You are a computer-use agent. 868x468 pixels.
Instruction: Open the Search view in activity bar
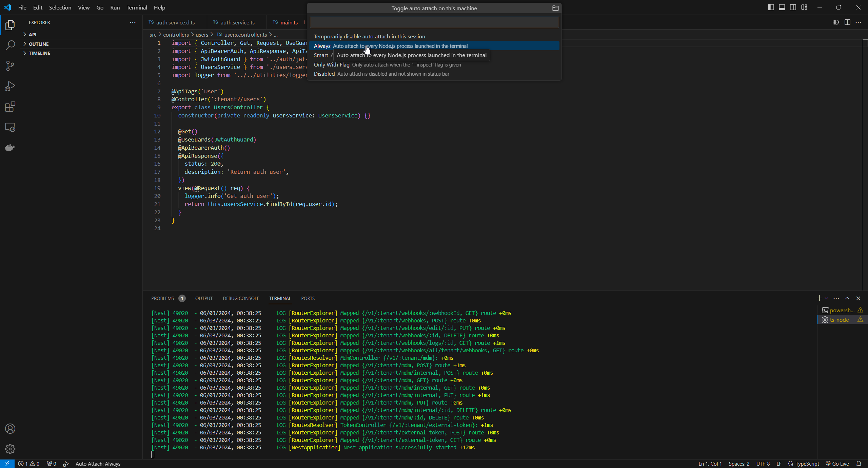pos(10,45)
